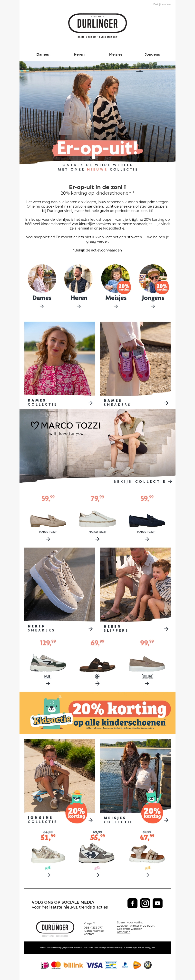Screen dimensions: 195x980
Task: Click the arrow beside Heren Slippers
Action: pos(166,629)
